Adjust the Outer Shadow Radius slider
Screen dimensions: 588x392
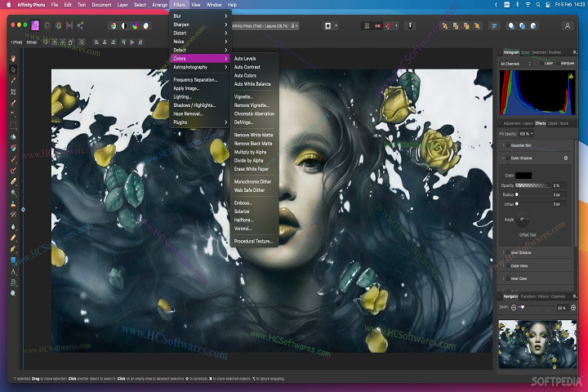(x=533, y=194)
